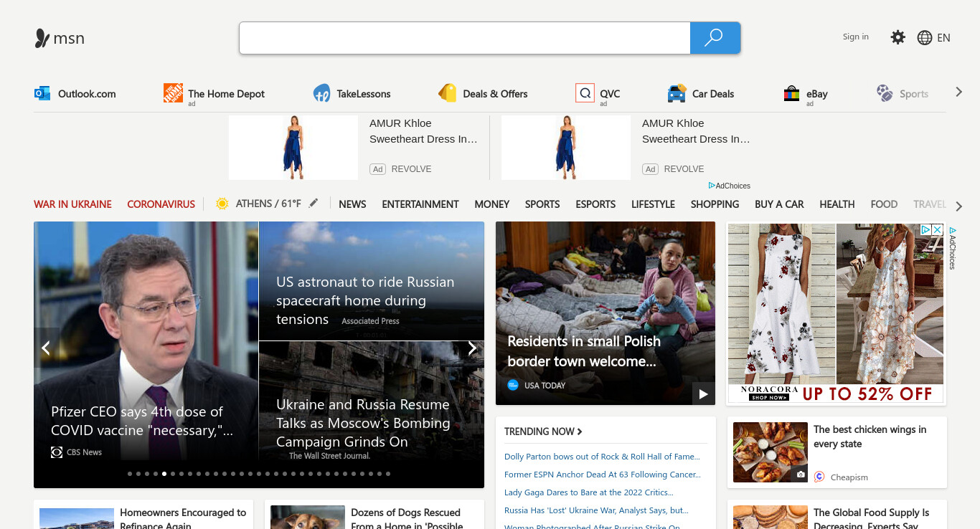This screenshot has height=529, width=980.
Task: Open Ukraine and Russia Resume Talks story
Action: (363, 423)
